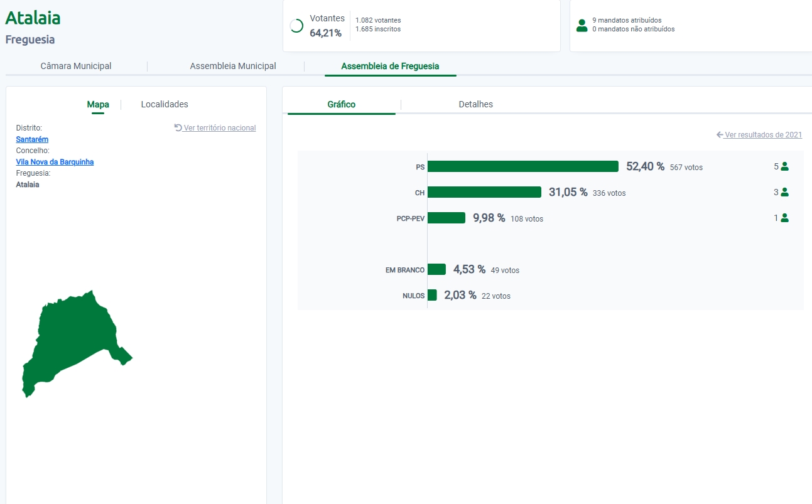Open the Santarém district link
The height and width of the screenshot is (504, 812).
32,139
